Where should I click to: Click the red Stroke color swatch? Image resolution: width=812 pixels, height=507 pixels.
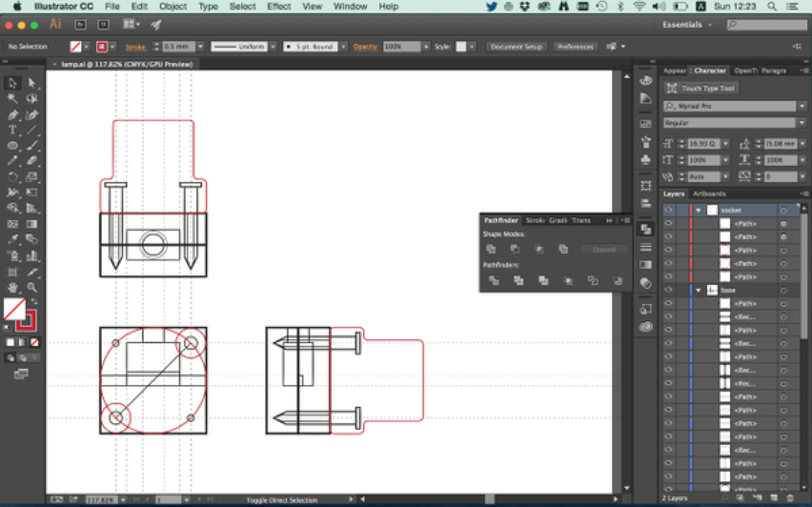[102, 47]
